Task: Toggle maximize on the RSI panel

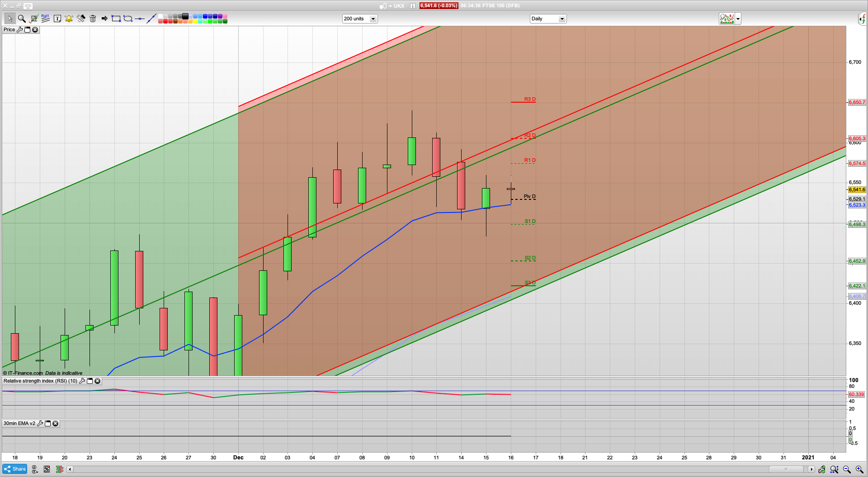Action: click(90, 381)
